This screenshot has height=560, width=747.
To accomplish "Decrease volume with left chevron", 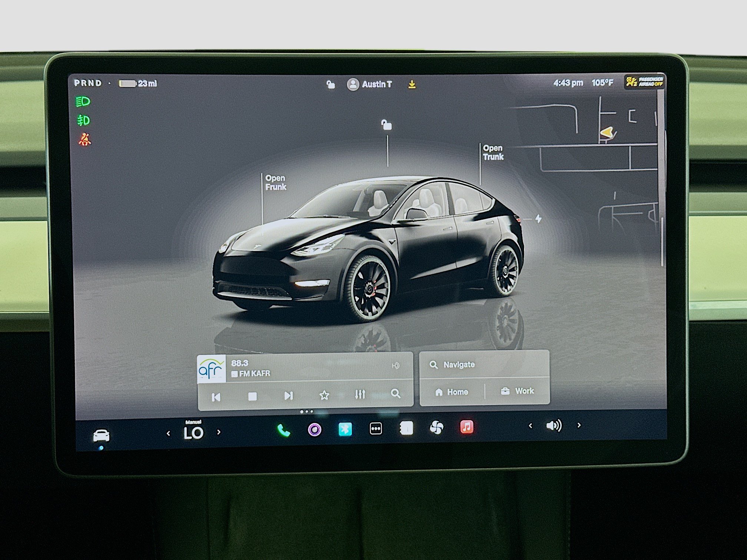I will click(530, 426).
